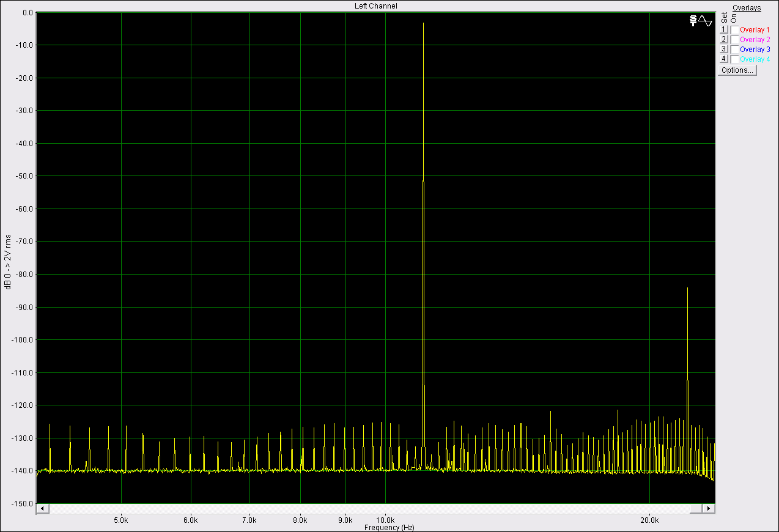
Task: Click the 0.0 dB axis value
Action: pos(28,12)
